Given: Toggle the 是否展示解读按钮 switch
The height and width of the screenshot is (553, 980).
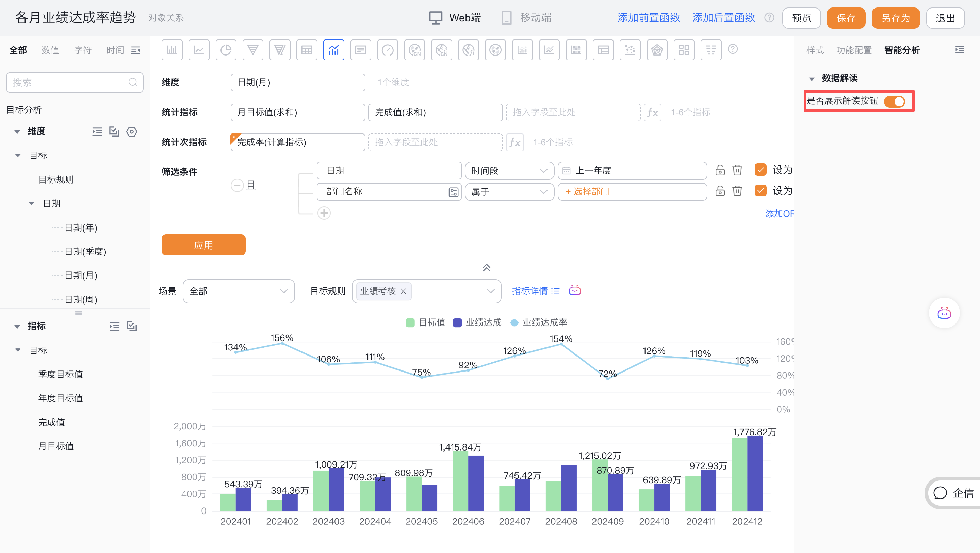Looking at the screenshot, I should [x=896, y=101].
